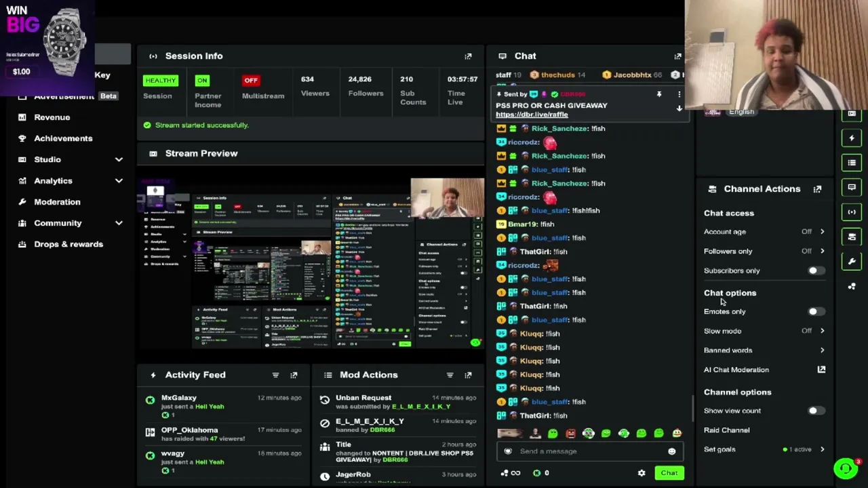Open Achievements in the sidebar
The height and width of the screenshot is (488, 868).
(63, 138)
